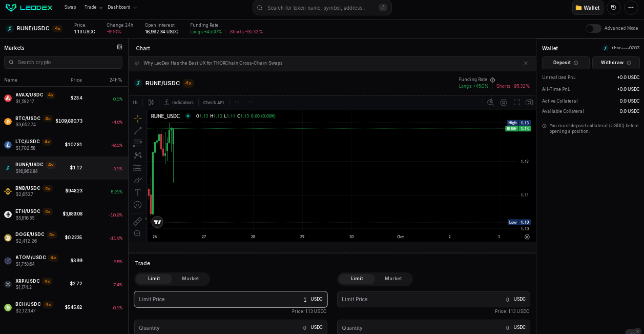Expand the Dashboard dropdown menu
This screenshot has width=644, height=334.
[x=122, y=7]
